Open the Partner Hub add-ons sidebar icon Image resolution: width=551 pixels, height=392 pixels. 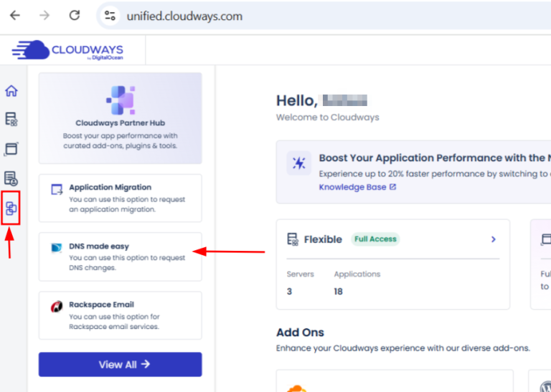point(11,209)
